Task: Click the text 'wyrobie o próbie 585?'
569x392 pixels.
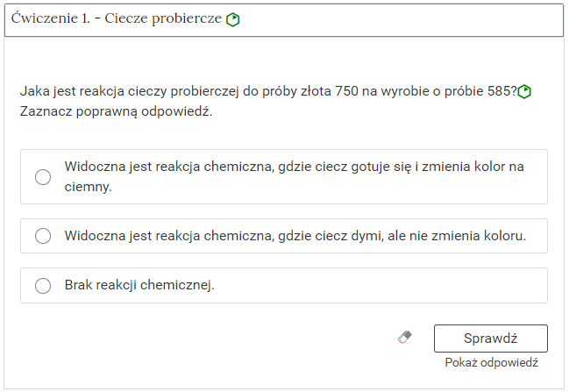Action: [449, 91]
